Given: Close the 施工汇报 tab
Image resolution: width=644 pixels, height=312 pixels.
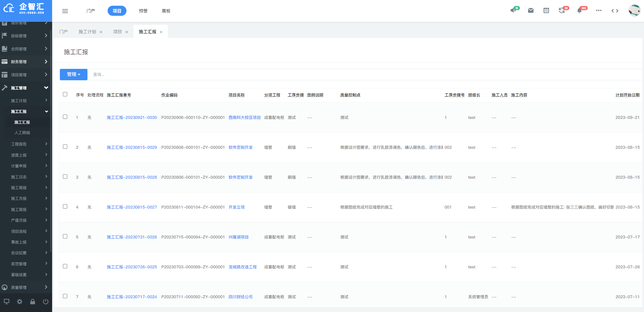Looking at the screenshot, I should point(161,32).
